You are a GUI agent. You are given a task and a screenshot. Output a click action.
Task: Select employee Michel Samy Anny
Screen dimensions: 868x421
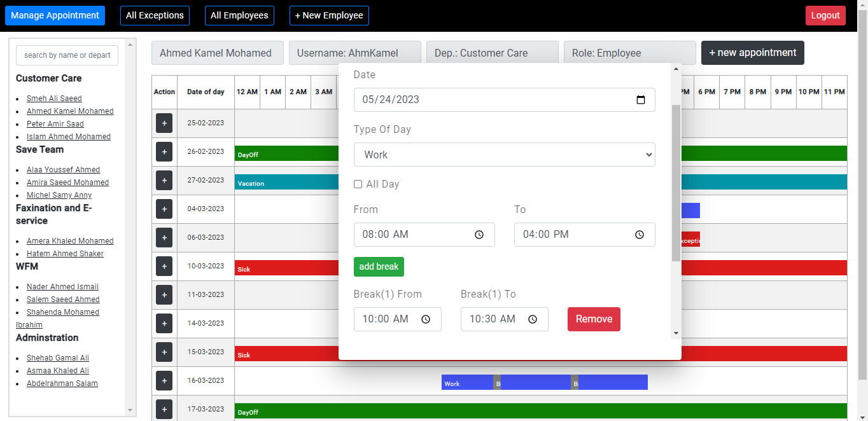[x=59, y=195]
